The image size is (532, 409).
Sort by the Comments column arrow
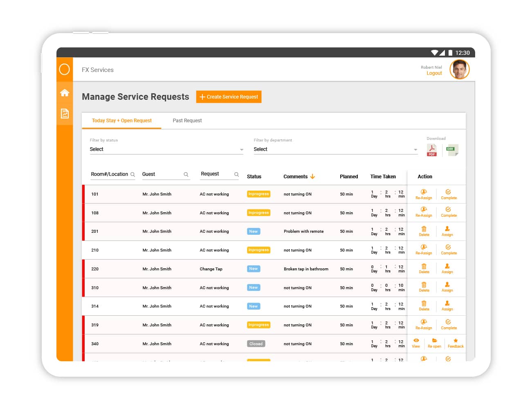coord(312,177)
